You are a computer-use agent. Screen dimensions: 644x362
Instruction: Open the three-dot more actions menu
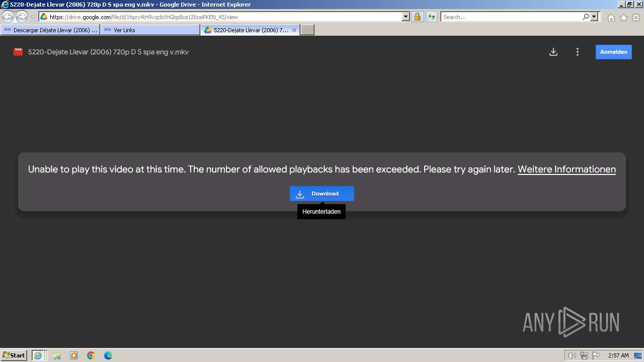(x=578, y=52)
